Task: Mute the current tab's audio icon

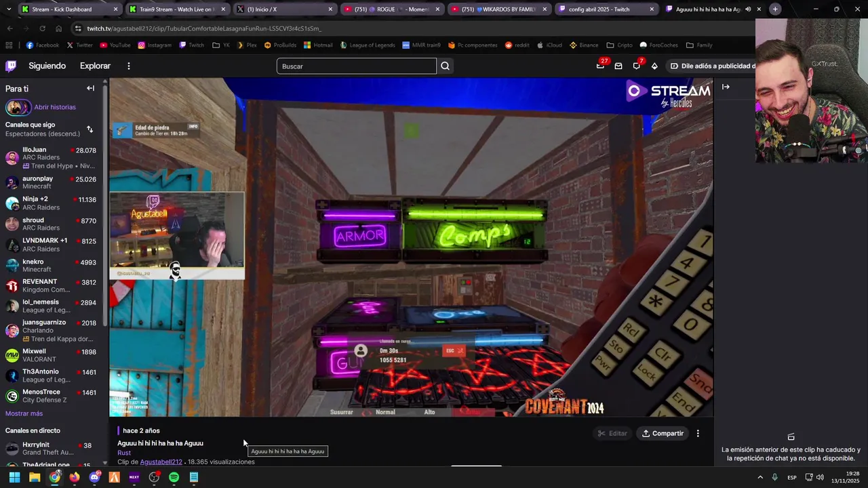Action: pos(748,9)
